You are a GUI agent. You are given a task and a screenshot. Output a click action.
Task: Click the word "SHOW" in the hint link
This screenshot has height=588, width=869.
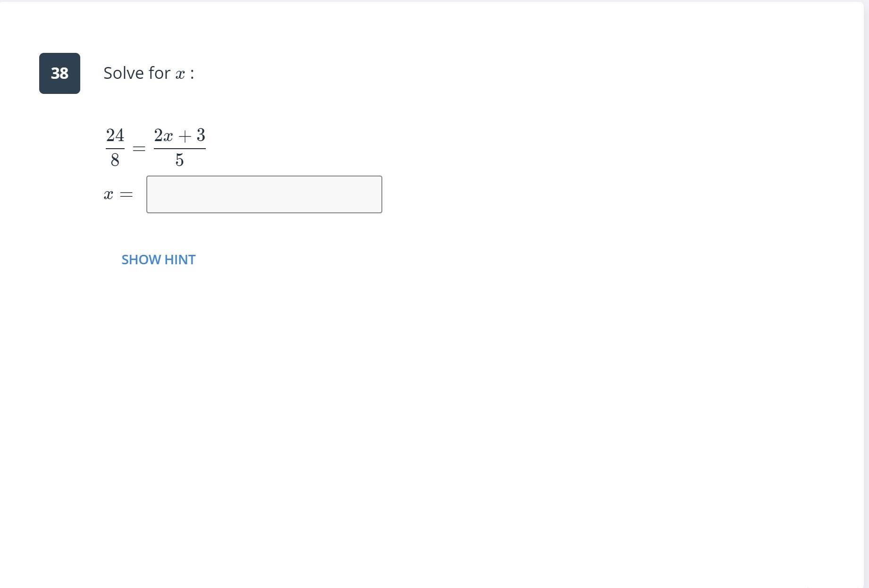click(x=141, y=260)
